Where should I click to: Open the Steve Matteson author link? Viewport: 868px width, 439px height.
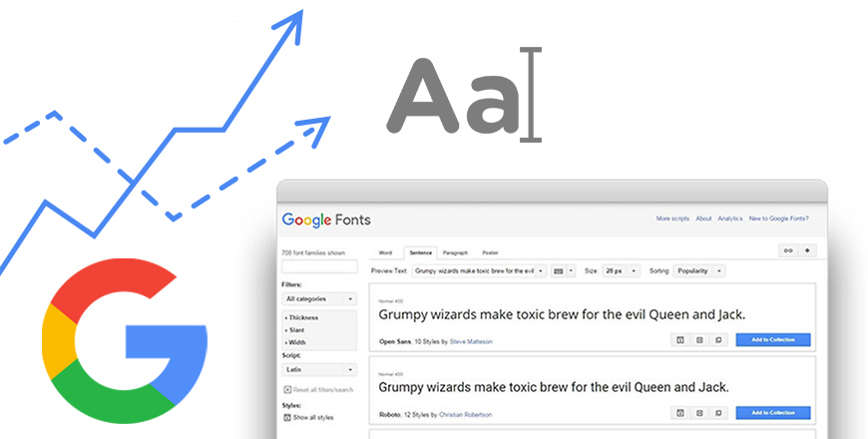pyautogui.click(x=471, y=342)
